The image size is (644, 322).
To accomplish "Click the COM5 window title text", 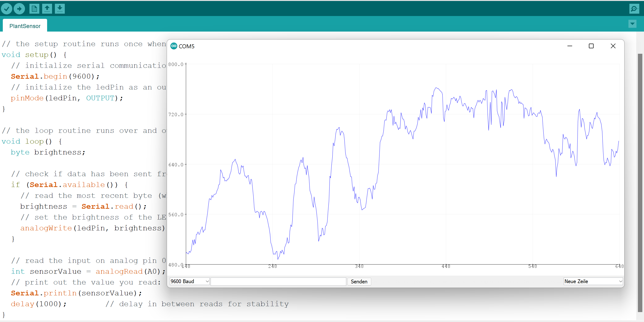I will [x=187, y=46].
